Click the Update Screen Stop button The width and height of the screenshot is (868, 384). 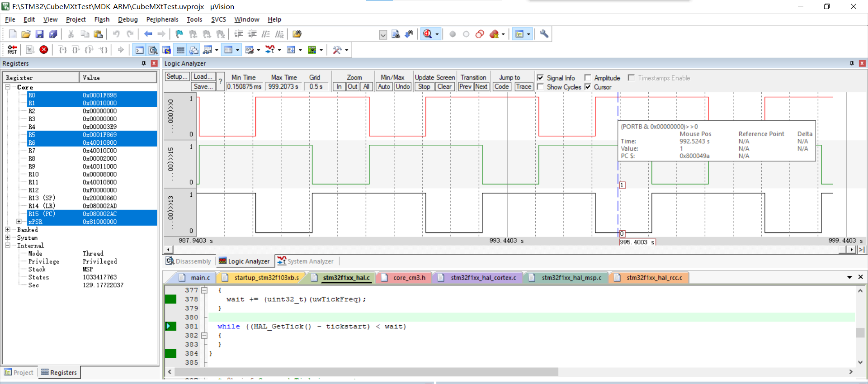tap(424, 87)
